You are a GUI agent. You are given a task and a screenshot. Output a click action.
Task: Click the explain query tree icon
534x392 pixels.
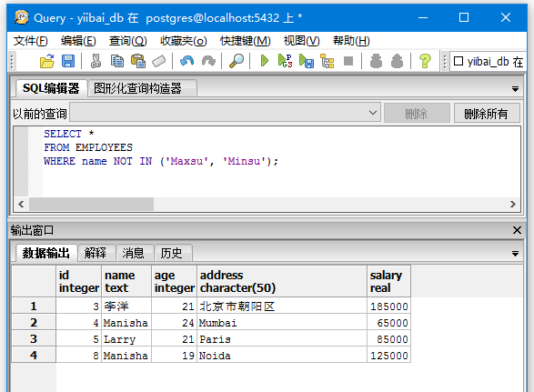tap(327, 61)
